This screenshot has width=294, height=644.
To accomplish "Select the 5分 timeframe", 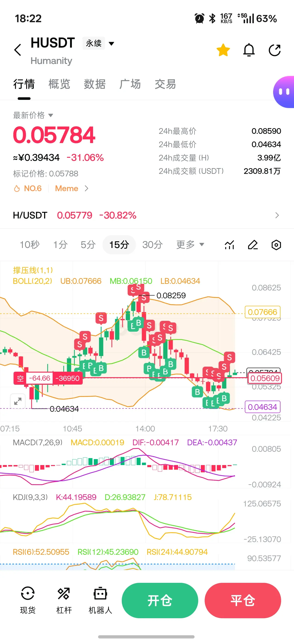I will [88, 244].
